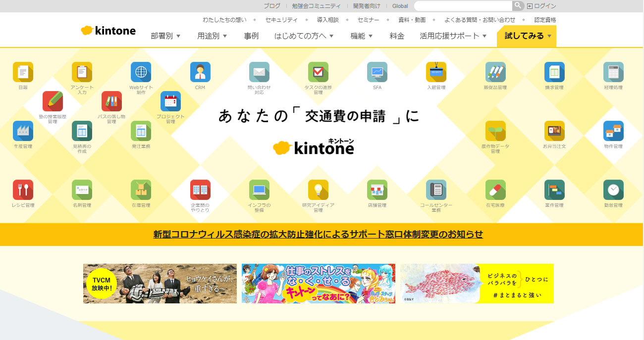Open the セミナー page

click(x=369, y=20)
